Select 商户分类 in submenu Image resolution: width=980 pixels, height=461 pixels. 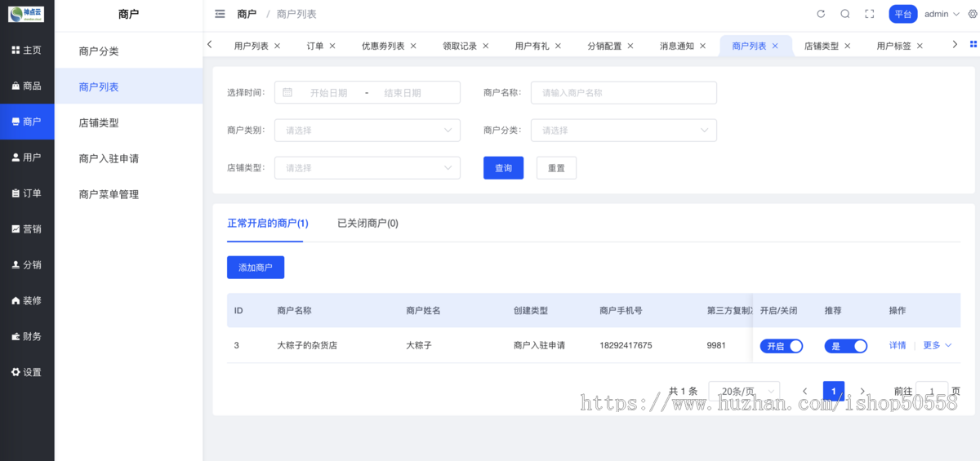click(x=129, y=51)
